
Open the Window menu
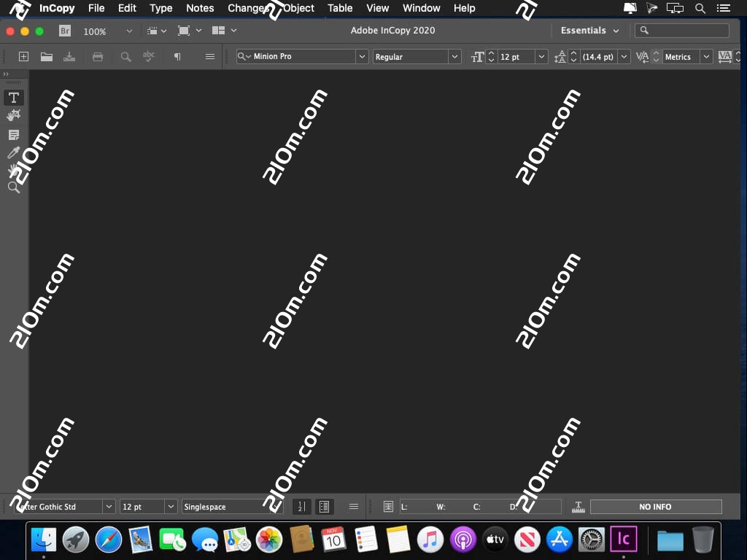pyautogui.click(x=422, y=8)
